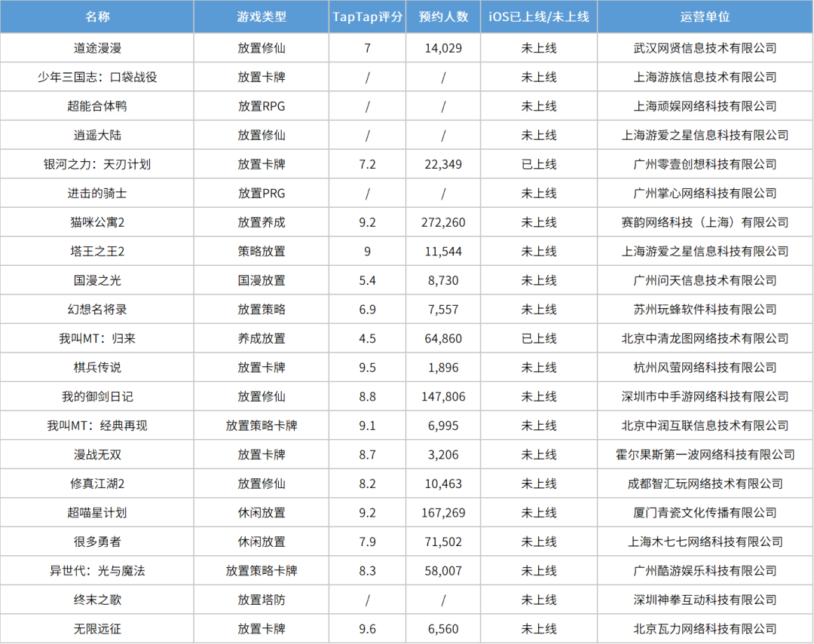Viewport: 814px width, 644px height.
Task: Click the 14,029 reservation count
Action: 443,47
